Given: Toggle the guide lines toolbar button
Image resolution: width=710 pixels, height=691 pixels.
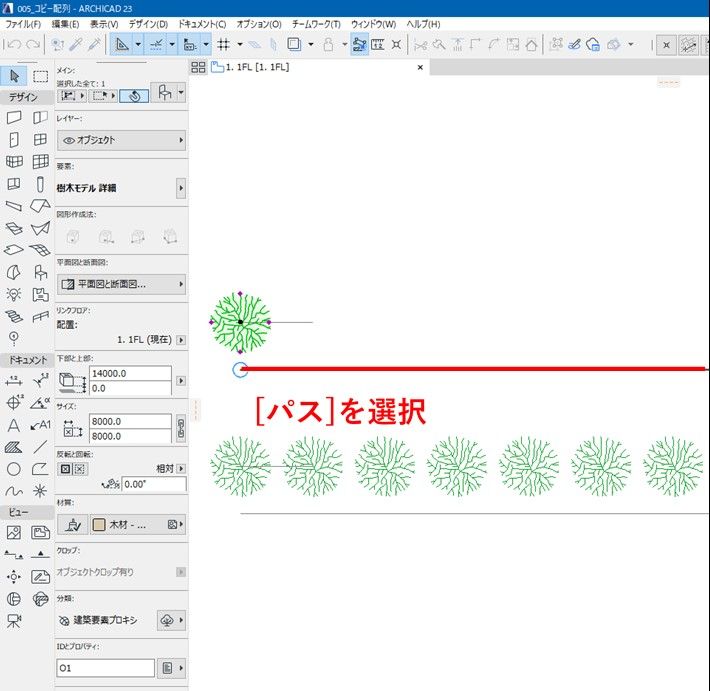Looking at the screenshot, I should coord(122,44).
